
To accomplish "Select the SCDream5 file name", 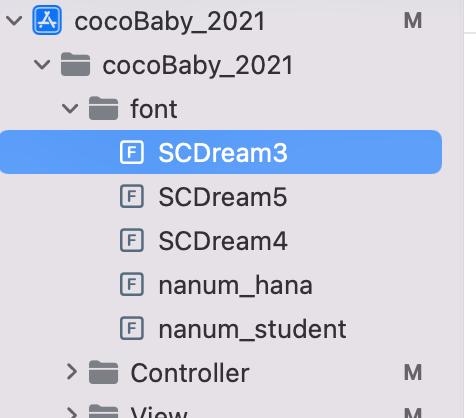I will 223,197.
